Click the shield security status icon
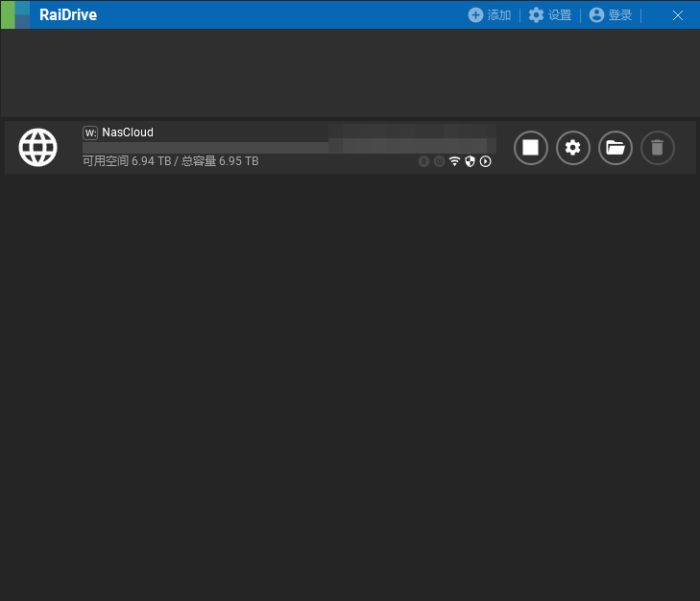The image size is (700, 601). (470, 161)
